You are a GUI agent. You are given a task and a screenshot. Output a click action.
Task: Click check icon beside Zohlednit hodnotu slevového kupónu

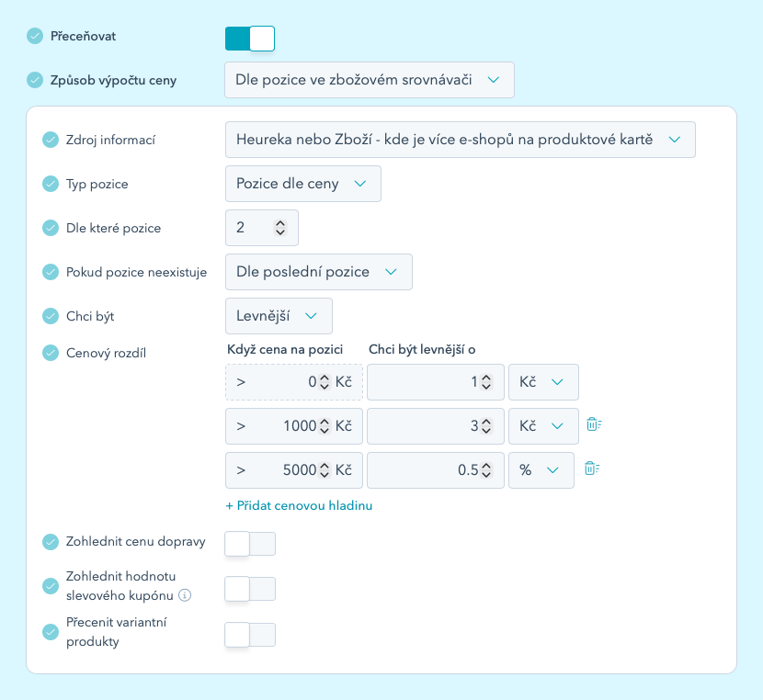pyautogui.click(x=51, y=586)
